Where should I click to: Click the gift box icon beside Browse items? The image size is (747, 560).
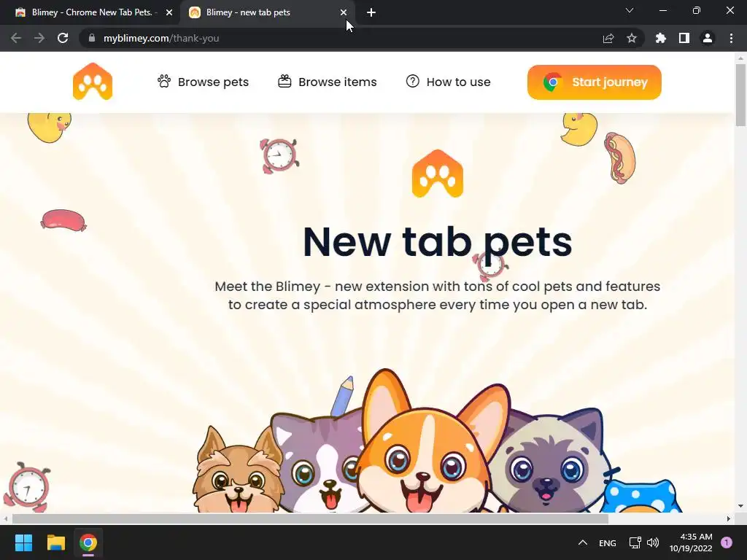[x=285, y=82]
